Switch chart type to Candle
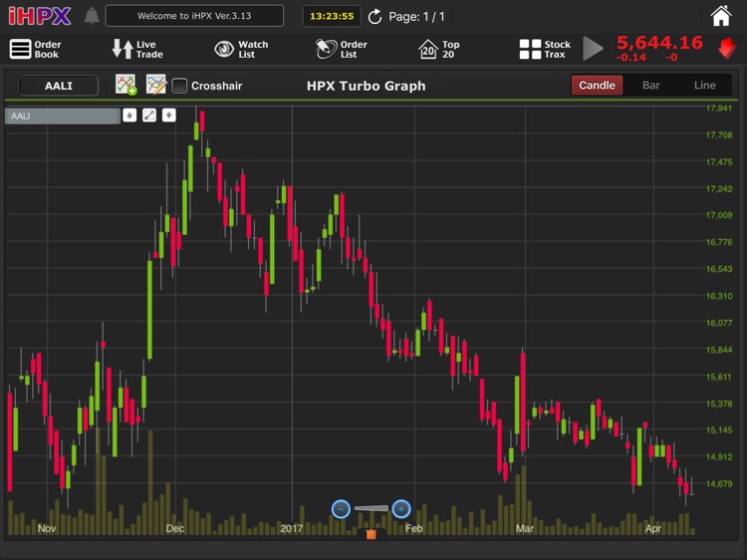 click(x=597, y=86)
